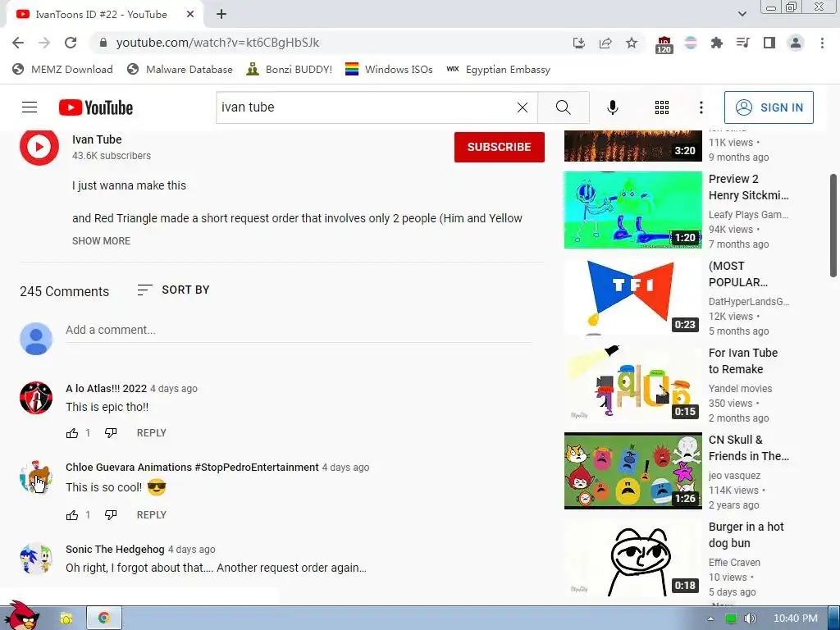Image resolution: width=840 pixels, height=630 pixels.
Task: Share this page icon in address bar
Action: pyautogui.click(x=605, y=43)
